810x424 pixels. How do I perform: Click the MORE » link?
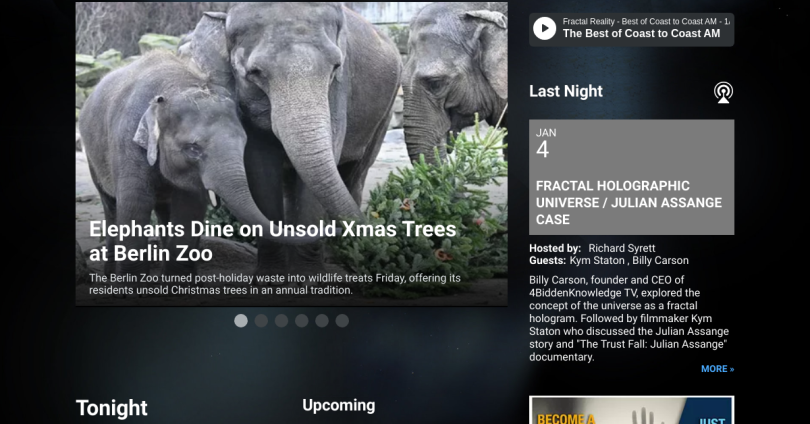coord(717,369)
